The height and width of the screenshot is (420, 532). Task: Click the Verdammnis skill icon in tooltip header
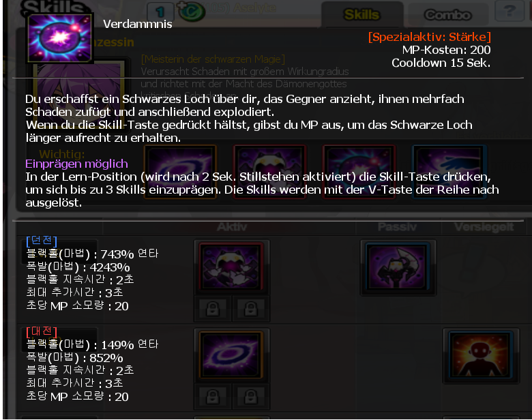(60, 38)
